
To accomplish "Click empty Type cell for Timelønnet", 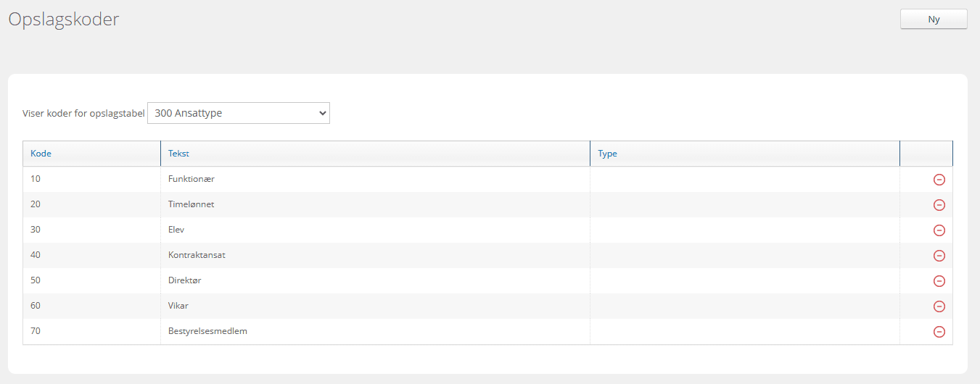I will [x=744, y=204].
